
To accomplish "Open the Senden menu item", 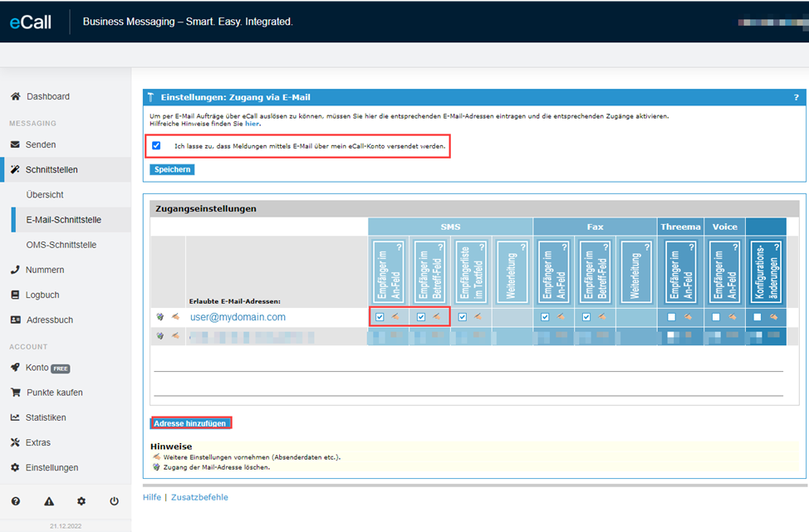I will pyautogui.click(x=41, y=144).
